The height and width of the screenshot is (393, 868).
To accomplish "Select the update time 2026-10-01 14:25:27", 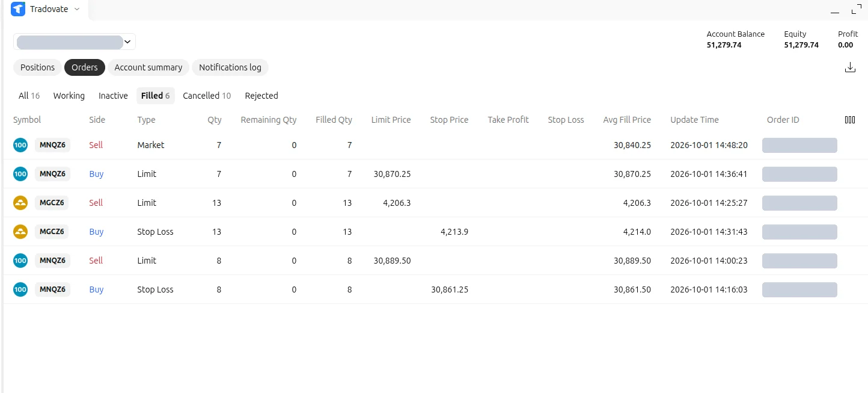I will 709,203.
